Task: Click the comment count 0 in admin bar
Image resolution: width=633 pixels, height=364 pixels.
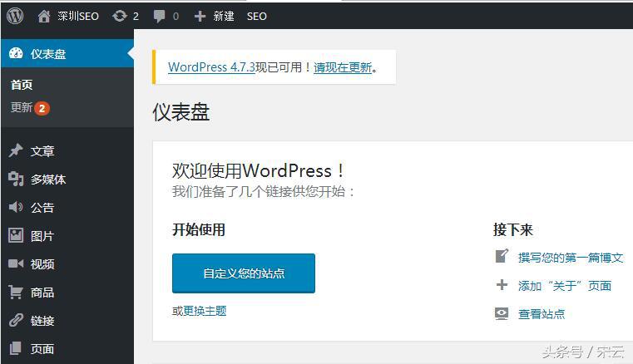Action: (x=176, y=16)
